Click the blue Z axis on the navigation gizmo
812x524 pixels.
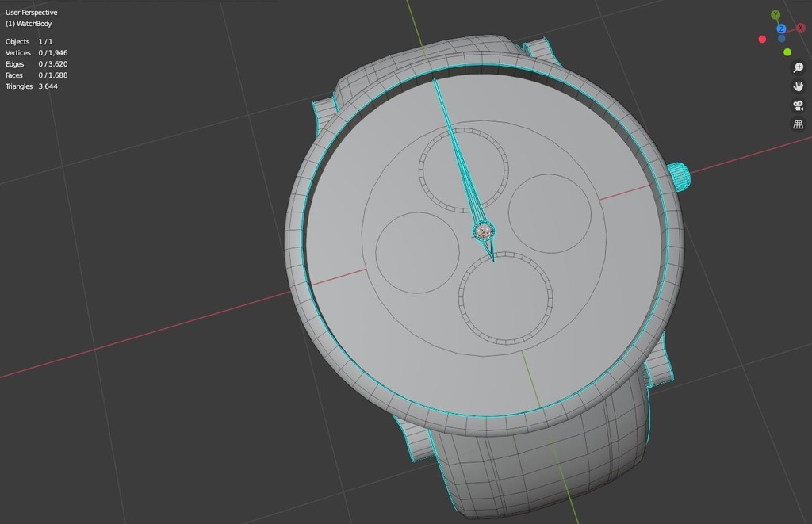pos(782,28)
